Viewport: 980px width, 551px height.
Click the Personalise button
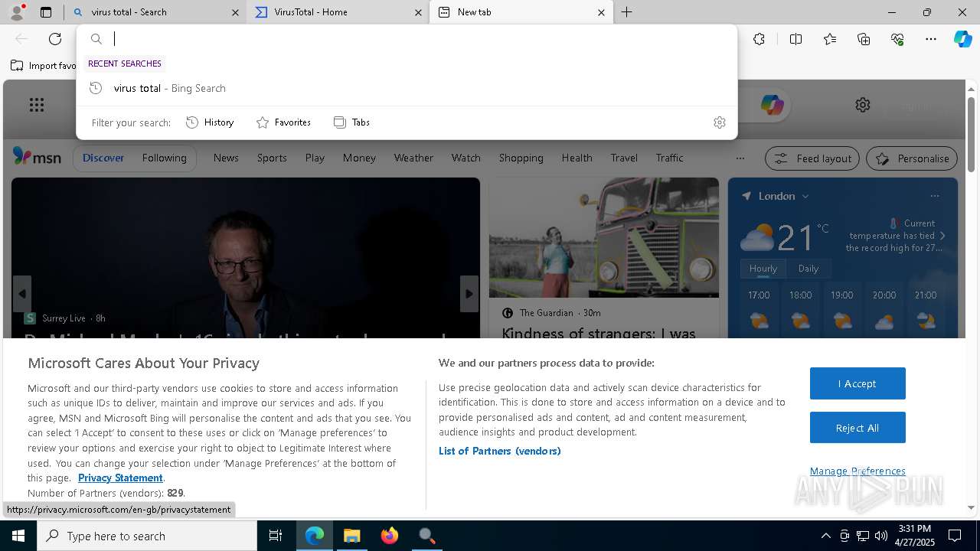coord(912,158)
